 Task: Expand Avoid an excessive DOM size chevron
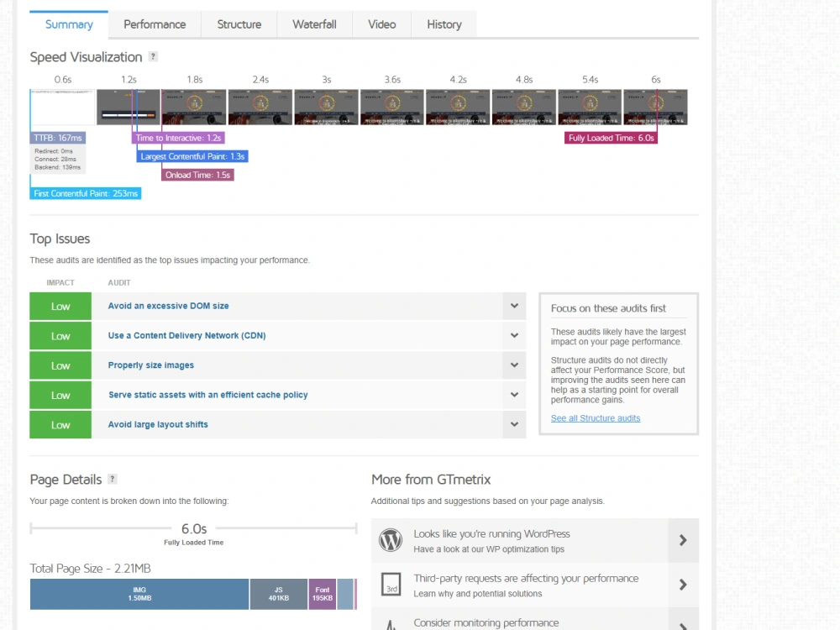coord(514,306)
